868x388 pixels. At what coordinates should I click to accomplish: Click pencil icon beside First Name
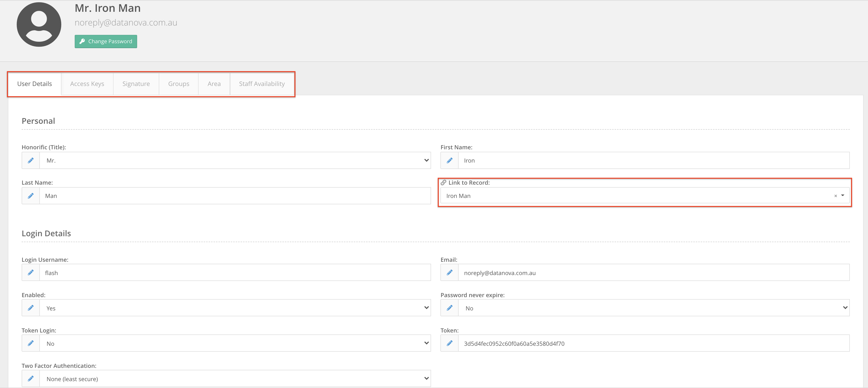(449, 161)
